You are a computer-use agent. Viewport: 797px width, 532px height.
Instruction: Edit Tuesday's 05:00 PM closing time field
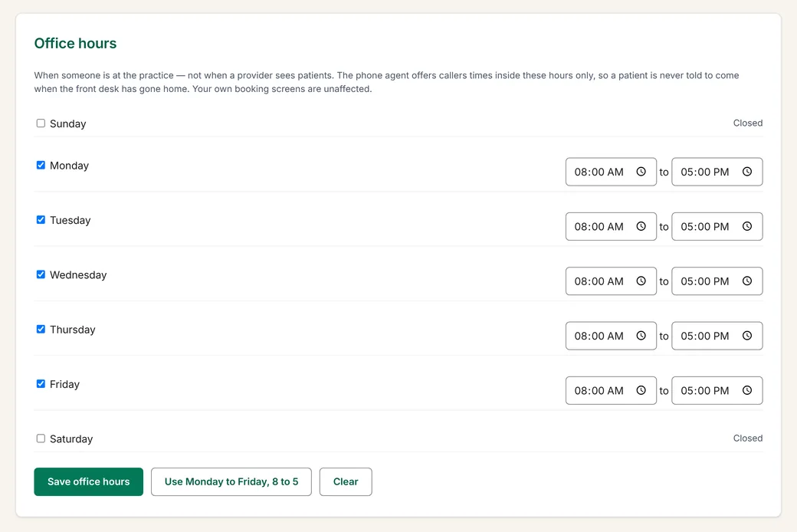pos(717,226)
